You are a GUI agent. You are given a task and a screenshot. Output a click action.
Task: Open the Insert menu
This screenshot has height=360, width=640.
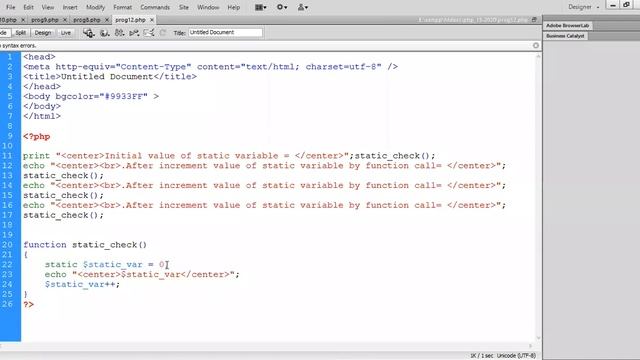(70, 7)
